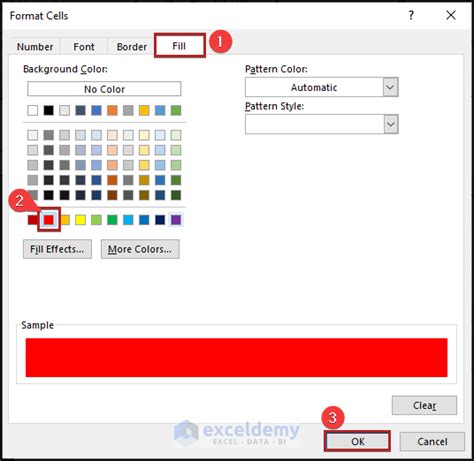Image resolution: width=474 pixels, height=461 pixels.
Task: Pick the bright red standard color swatch
Action: [x=49, y=220]
